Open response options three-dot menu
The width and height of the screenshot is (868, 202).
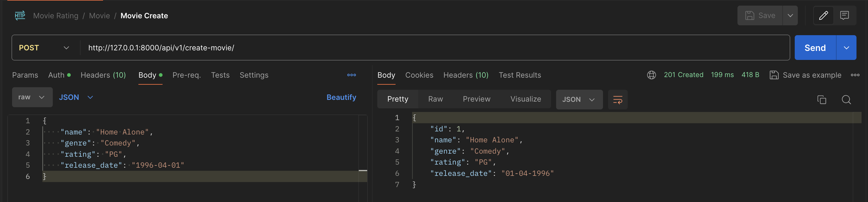pyautogui.click(x=855, y=75)
